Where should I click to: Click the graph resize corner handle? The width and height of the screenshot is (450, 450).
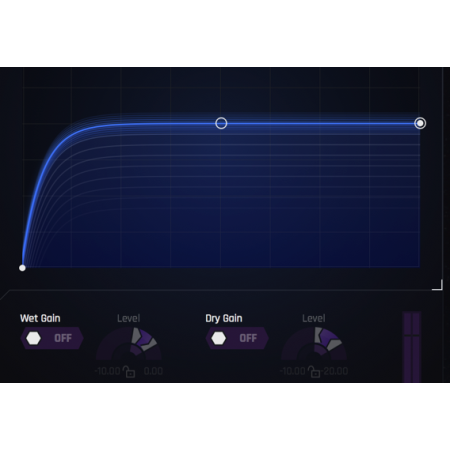click(x=438, y=285)
